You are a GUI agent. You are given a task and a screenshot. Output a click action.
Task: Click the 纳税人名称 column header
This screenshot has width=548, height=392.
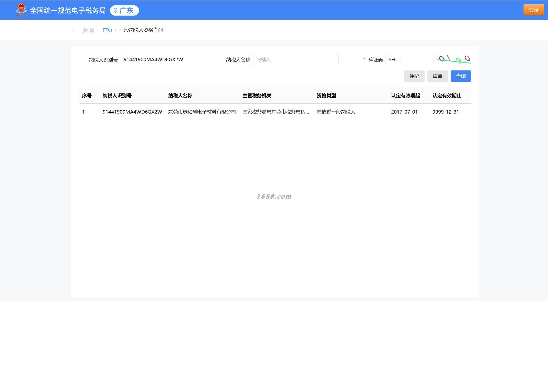[180, 95]
